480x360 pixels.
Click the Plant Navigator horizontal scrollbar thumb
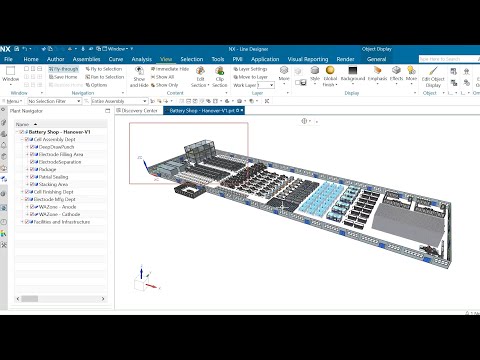coord(30,299)
